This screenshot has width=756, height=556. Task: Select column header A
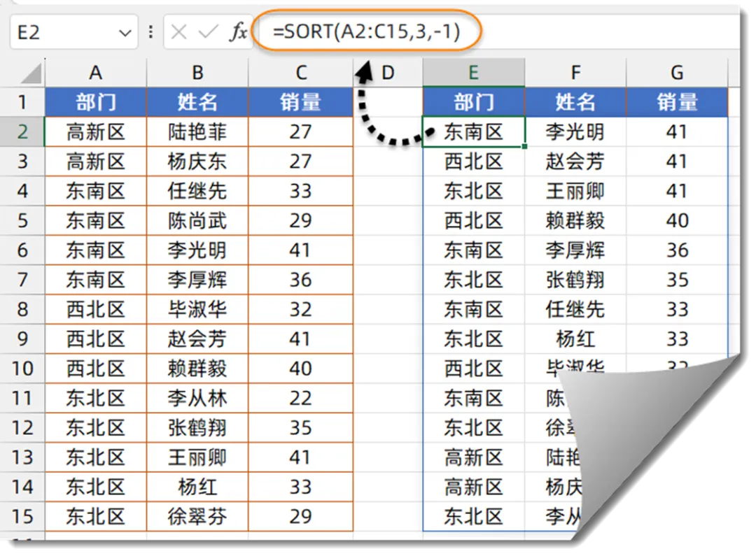(x=95, y=72)
